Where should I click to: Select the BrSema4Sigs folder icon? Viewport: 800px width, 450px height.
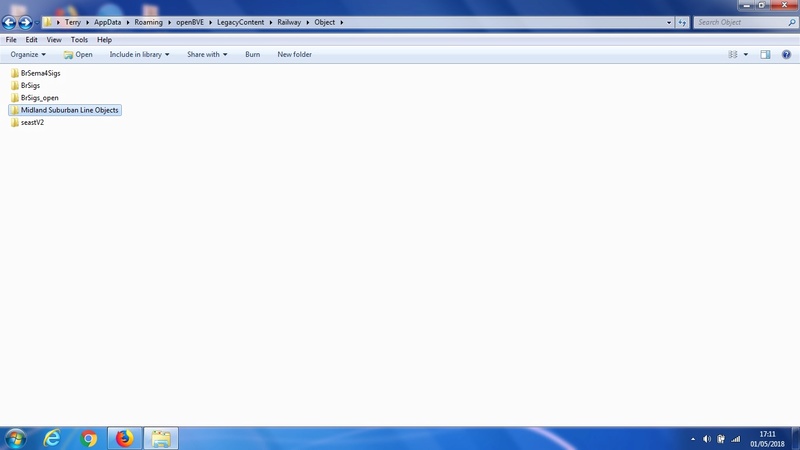pos(15,73)
